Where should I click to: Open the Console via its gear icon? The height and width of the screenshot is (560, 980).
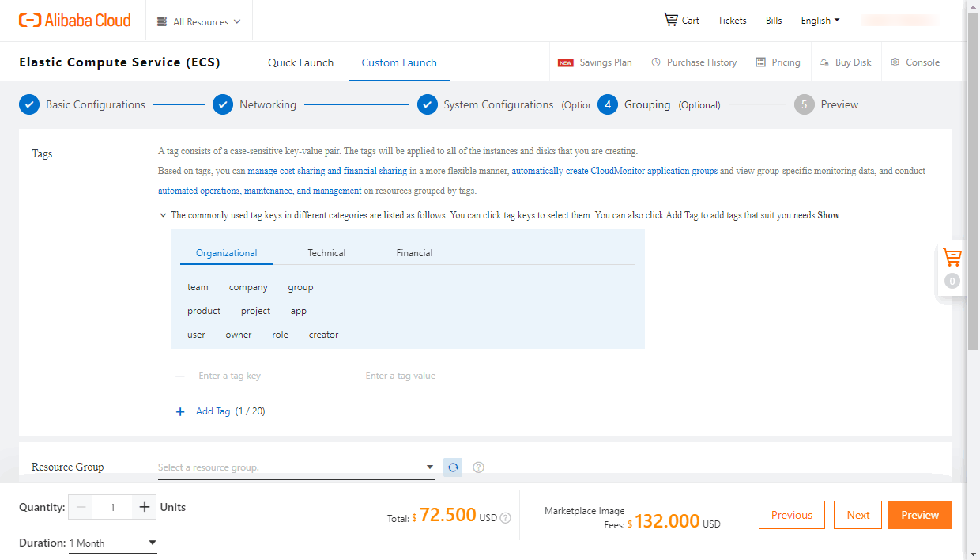pos(894,62)
